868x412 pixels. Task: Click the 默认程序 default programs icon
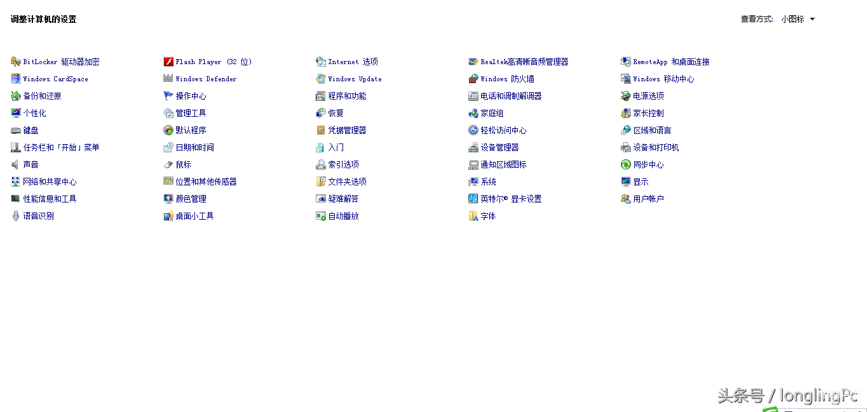[x=168, y=130]
